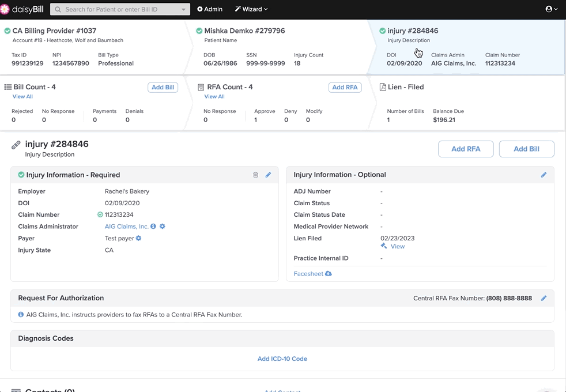Click the search magnifier icon
Screen dimensions: 566x392
(x=58, y=9)
